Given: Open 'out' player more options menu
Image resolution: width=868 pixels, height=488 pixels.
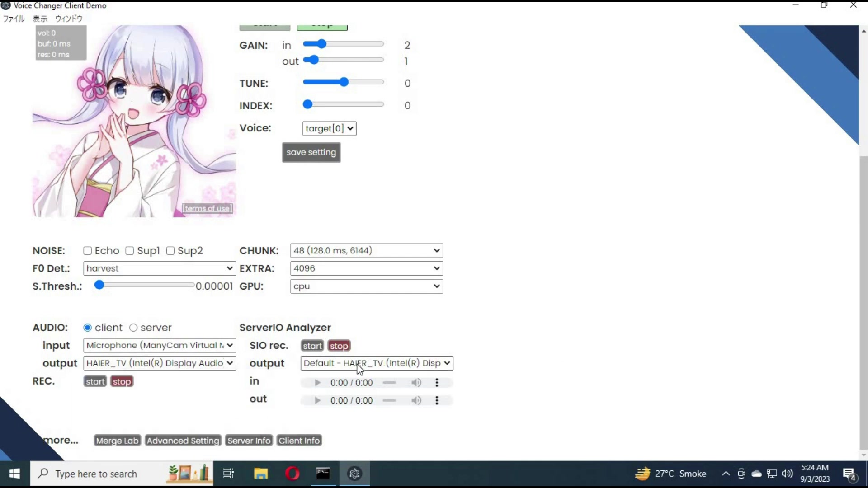Looking at the screenshot, I should click(x=437, y=400).
